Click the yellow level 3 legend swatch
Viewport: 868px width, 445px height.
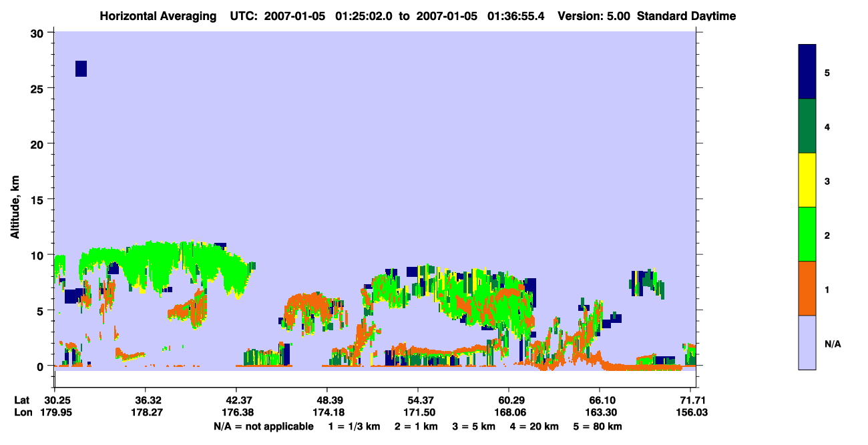807,180
